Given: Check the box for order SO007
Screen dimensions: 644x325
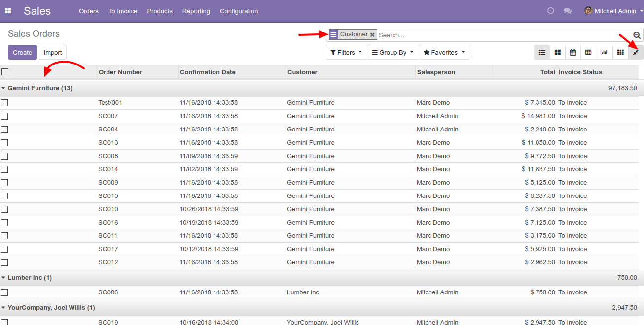Looking at the screenshot, I should tap(4, 116).
